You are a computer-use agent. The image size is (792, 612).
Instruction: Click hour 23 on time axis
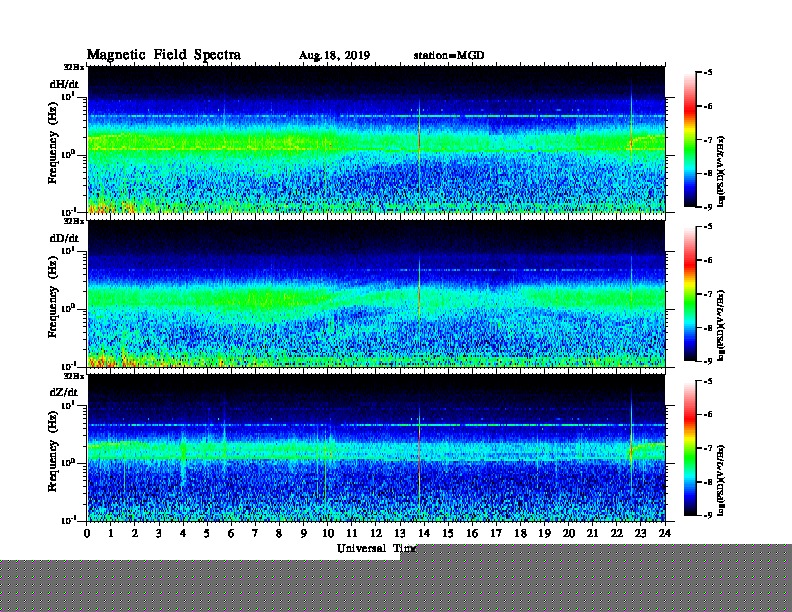click(641, 534)
